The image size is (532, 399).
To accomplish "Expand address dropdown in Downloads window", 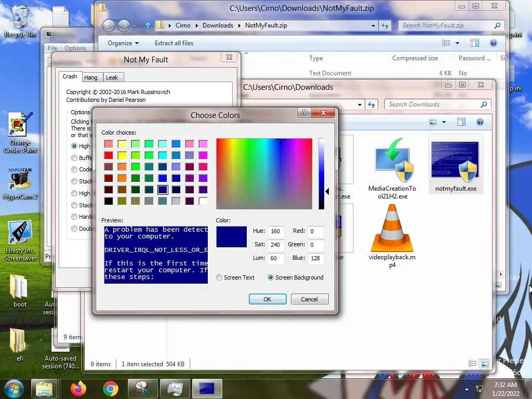I will [360, 104].
